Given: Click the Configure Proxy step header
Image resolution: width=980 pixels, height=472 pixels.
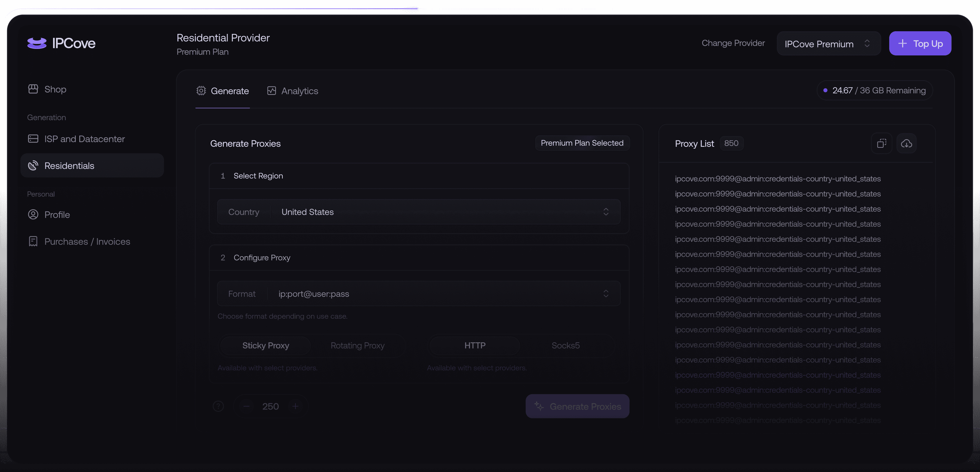Looking at the screenshot, I should click(x=419, y=257).
